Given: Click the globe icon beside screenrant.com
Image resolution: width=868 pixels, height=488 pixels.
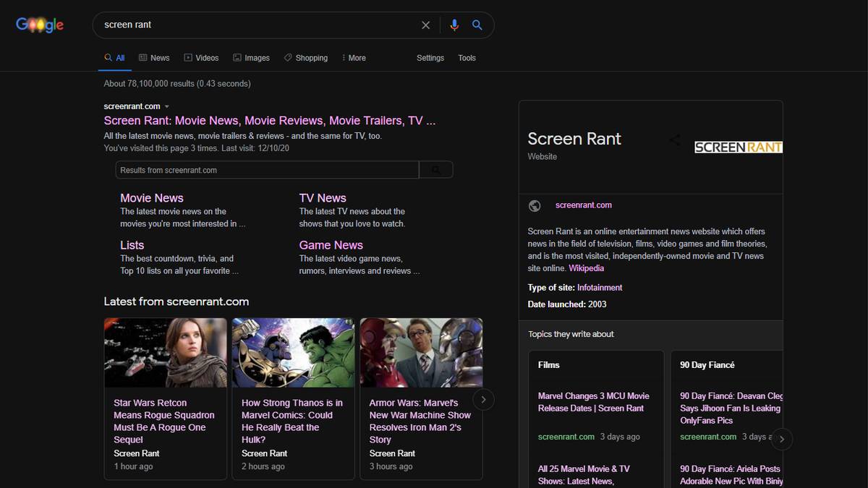Looking at the screenshot, I should [x=535, y=205].
